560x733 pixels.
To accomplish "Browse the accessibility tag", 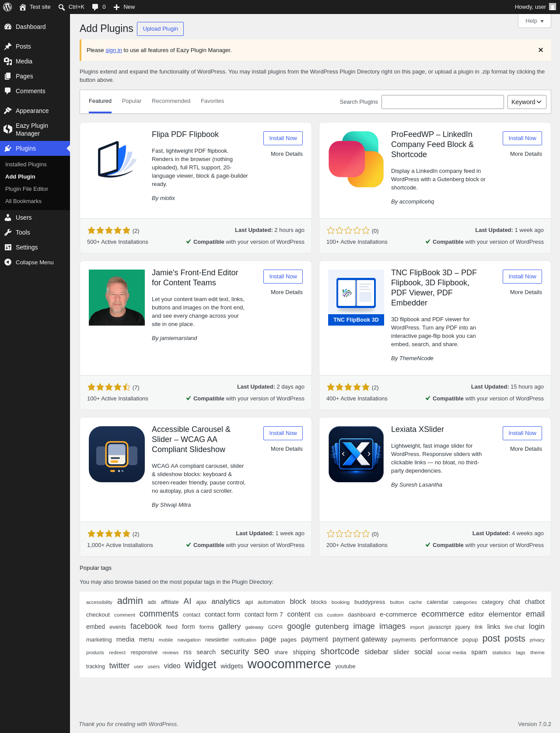I will click(99, 603).
